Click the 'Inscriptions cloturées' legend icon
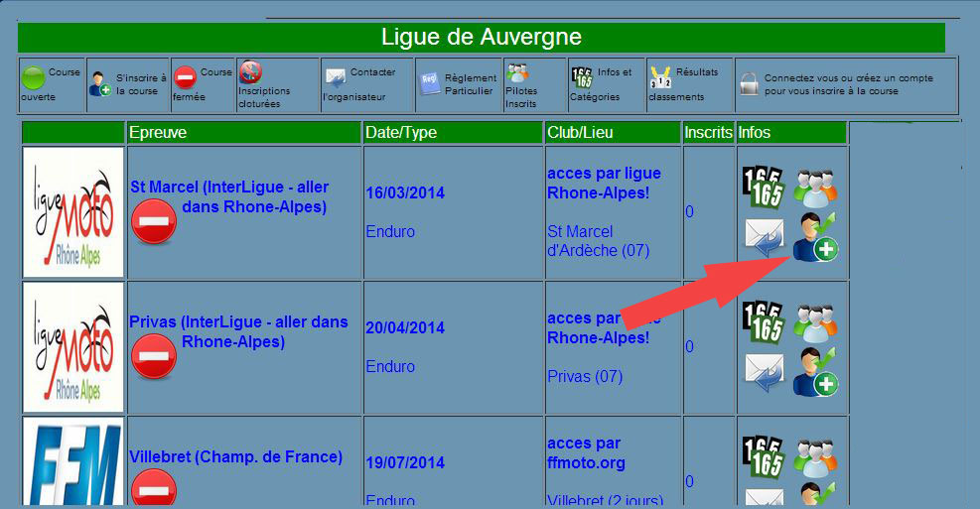 (x=250, y=71)
